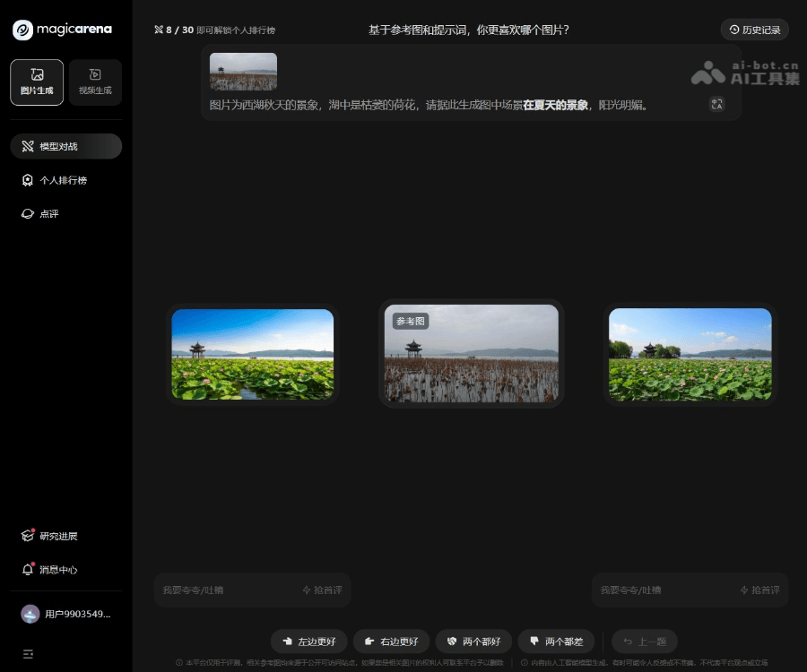The height and width of the screenshot is (672, 807).
Task: Open the 历史记录 history button
Action: click(x=754, y=30)
